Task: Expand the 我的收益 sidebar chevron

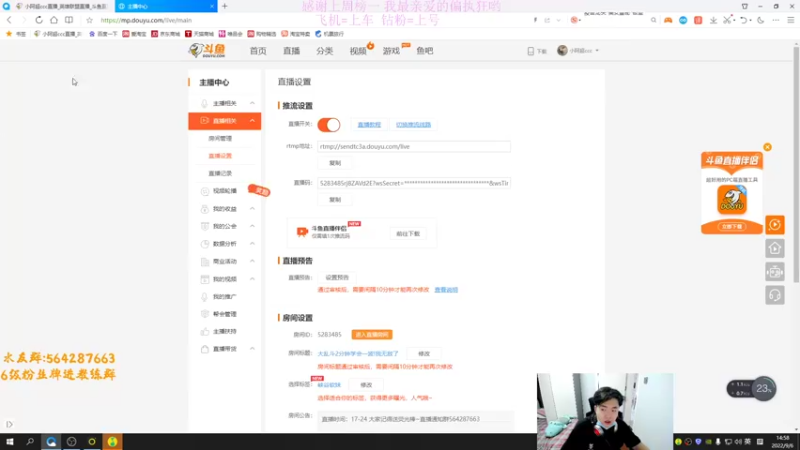Action: click(x=252, y=209)
